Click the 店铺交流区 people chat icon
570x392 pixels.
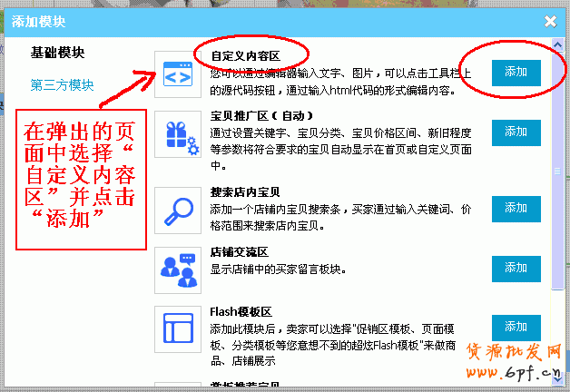pos(178,270)
